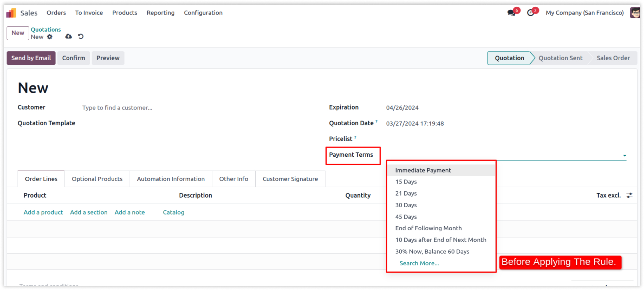644x290 pixels.
Task: Click the Tax excl. column header
Action: pos(609,195)
